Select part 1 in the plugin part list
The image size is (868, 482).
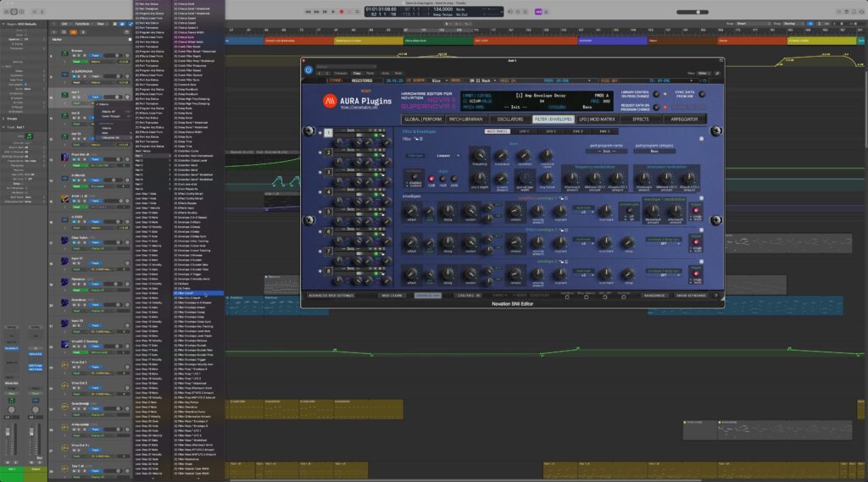[x=328, y=133]
